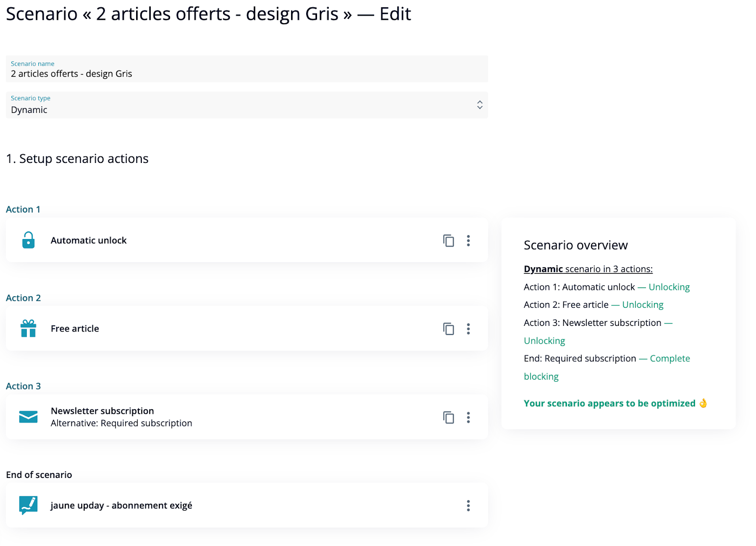
Task: Click overview line 'Action 3: Newsletter subscription'
Action: 593,323
